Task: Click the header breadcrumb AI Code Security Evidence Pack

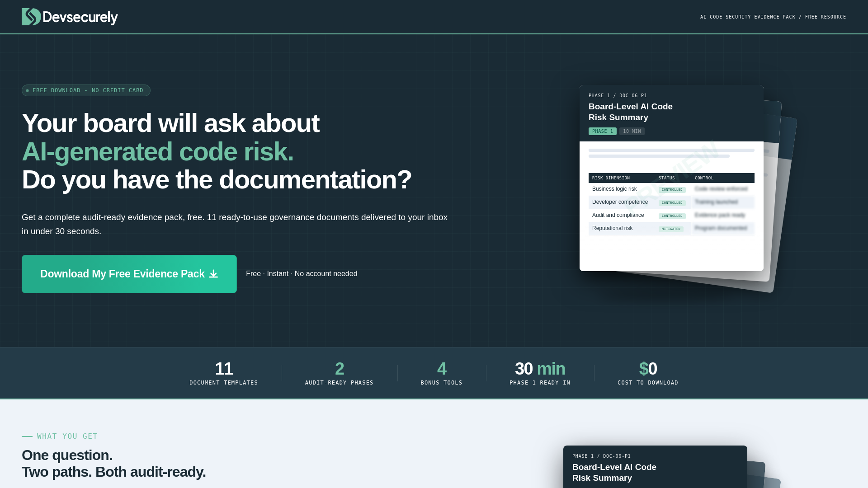Action: click(x=747, y=17)
